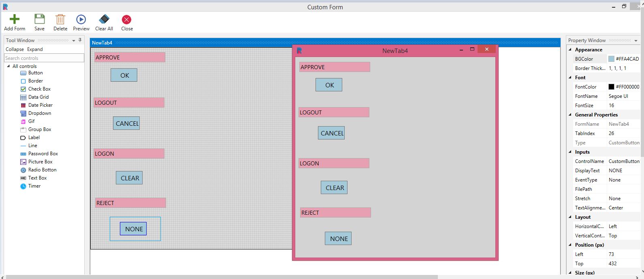The height and width of the screenshot is (279, 644).
Task: Collapse the Font property group
Action: click(570, 77)
